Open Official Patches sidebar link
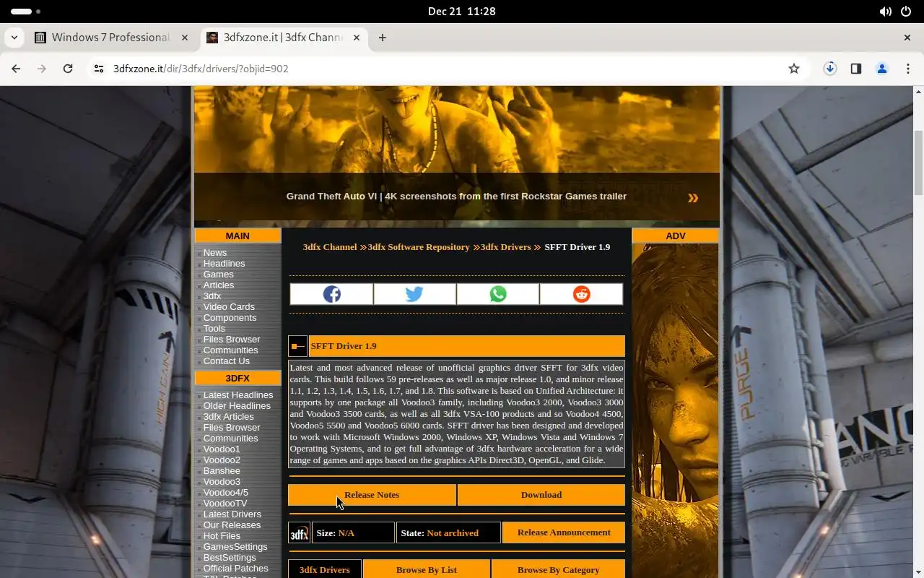 click(236, 569)
